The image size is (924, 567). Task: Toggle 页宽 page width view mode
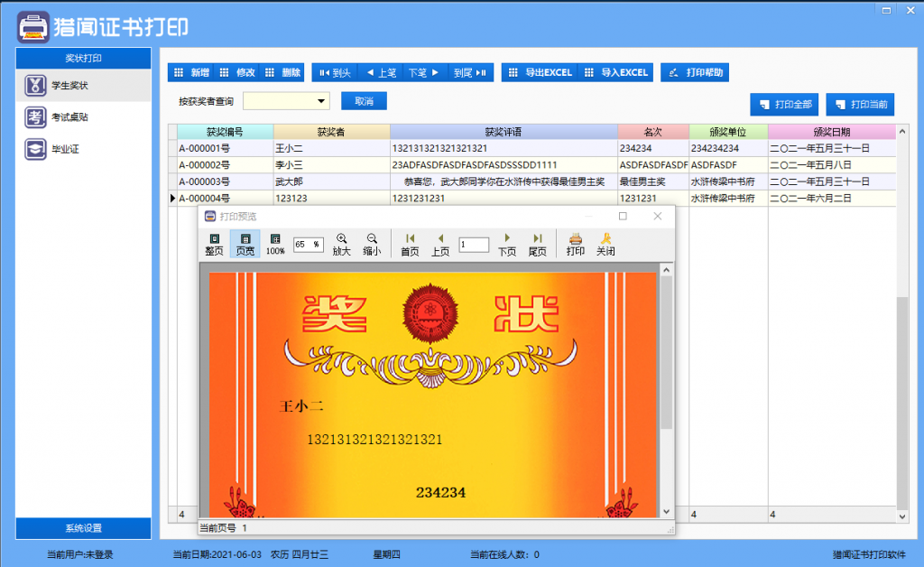(245, 244)
